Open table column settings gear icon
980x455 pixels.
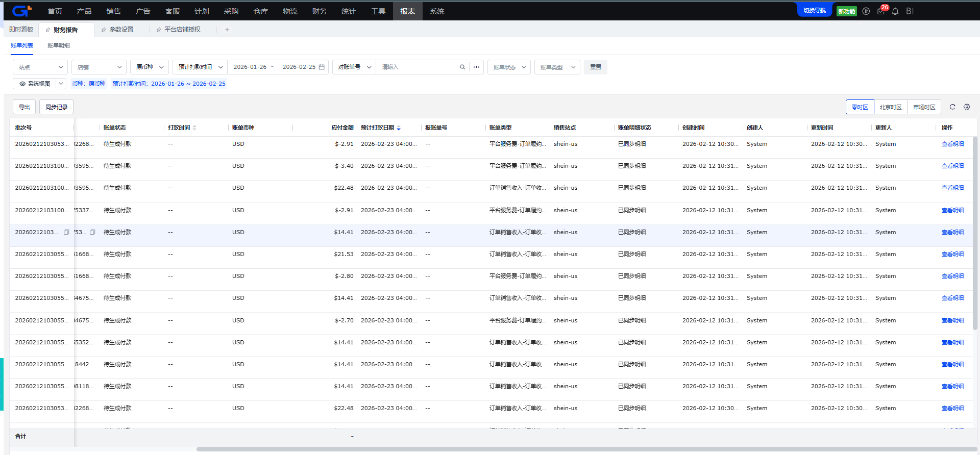click(x=967, y=107)
